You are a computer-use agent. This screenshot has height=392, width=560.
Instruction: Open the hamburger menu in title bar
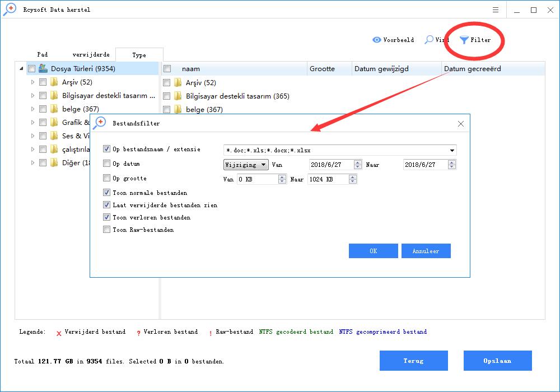click(496, 10)
